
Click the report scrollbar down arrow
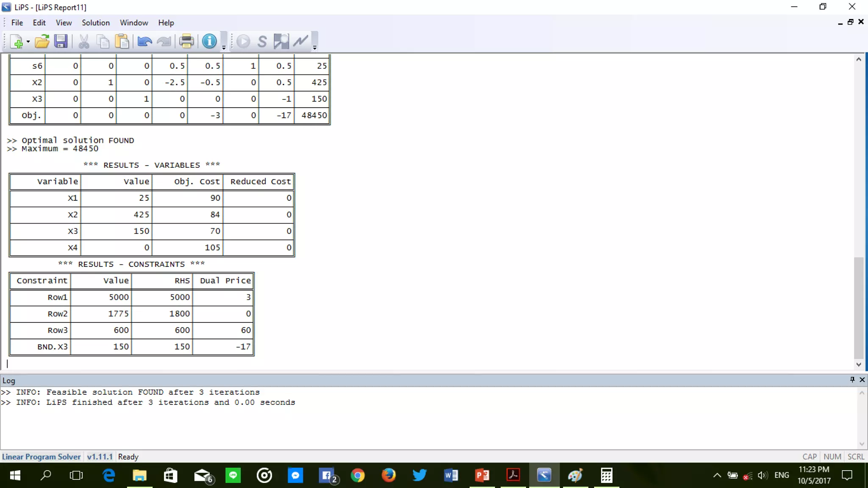(858, 364)
